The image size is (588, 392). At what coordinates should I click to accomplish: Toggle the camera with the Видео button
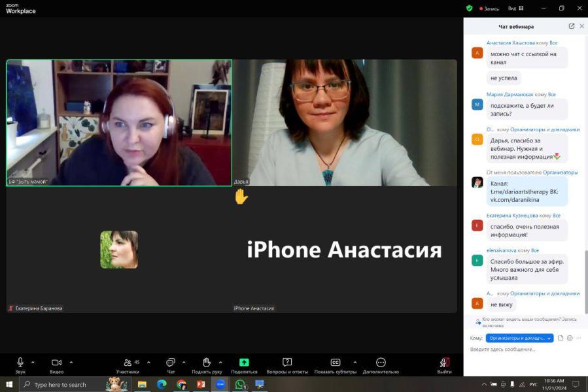57,363
